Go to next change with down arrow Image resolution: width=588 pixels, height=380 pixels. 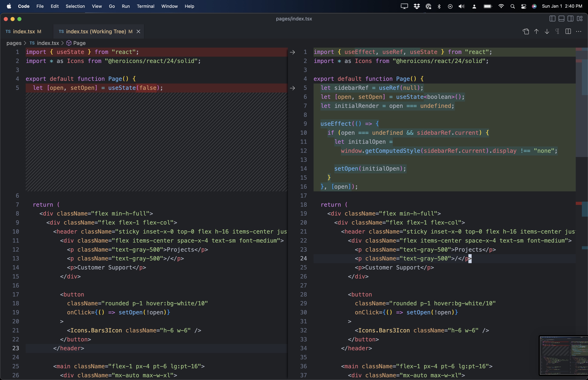tap(547, 32)
